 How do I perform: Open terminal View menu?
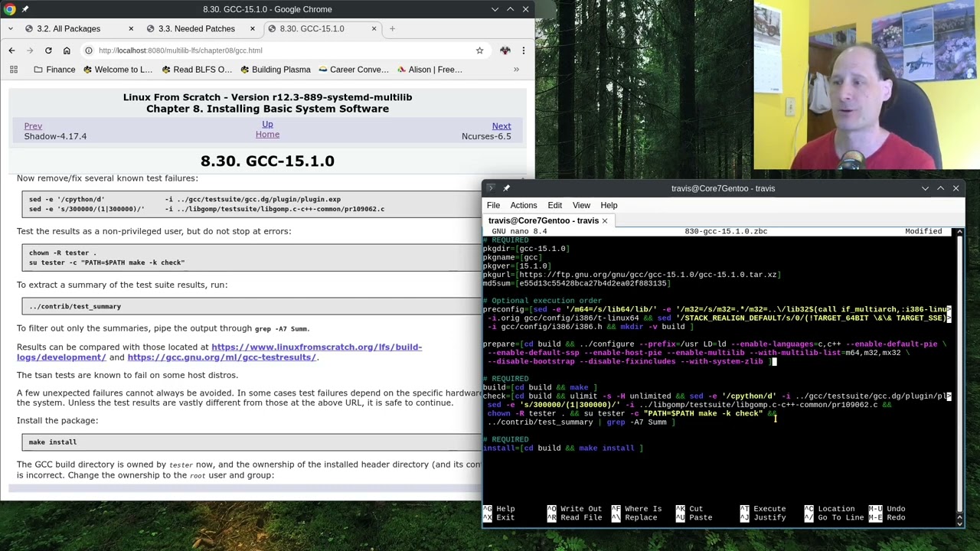(x=581, y=205)
